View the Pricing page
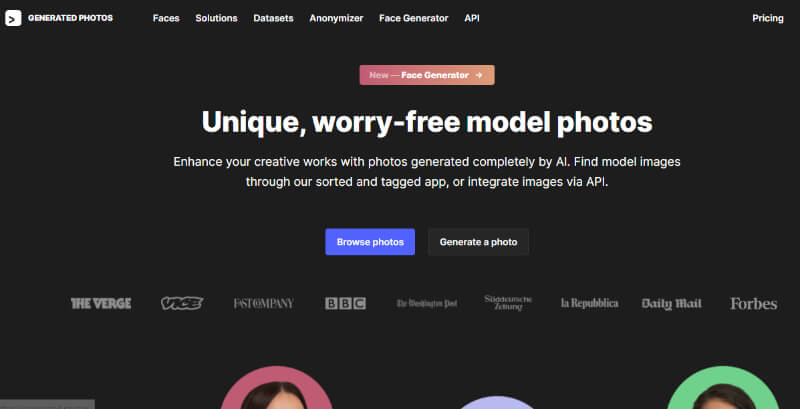This screenshot has height=409, width=800. (x=768, y=18)
